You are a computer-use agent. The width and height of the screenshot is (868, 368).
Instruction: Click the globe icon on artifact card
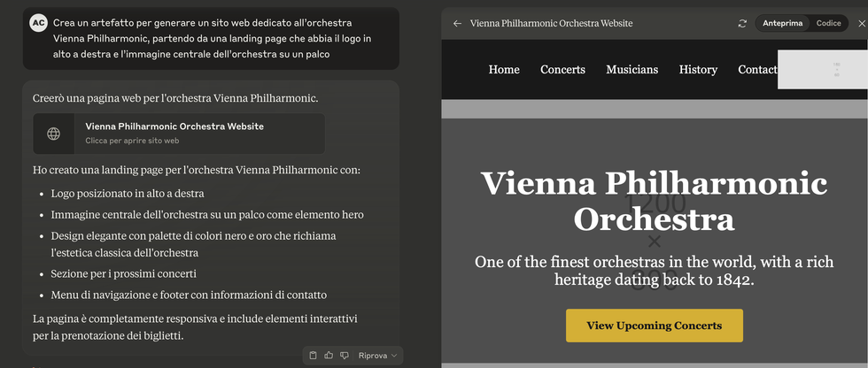tap(54, 134)
